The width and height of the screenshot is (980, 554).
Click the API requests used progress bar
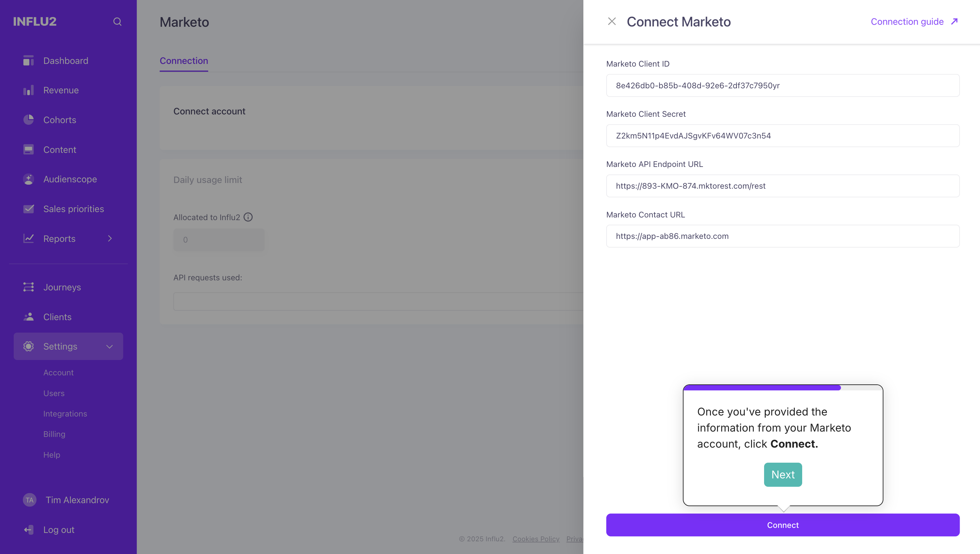pos(378,301)
